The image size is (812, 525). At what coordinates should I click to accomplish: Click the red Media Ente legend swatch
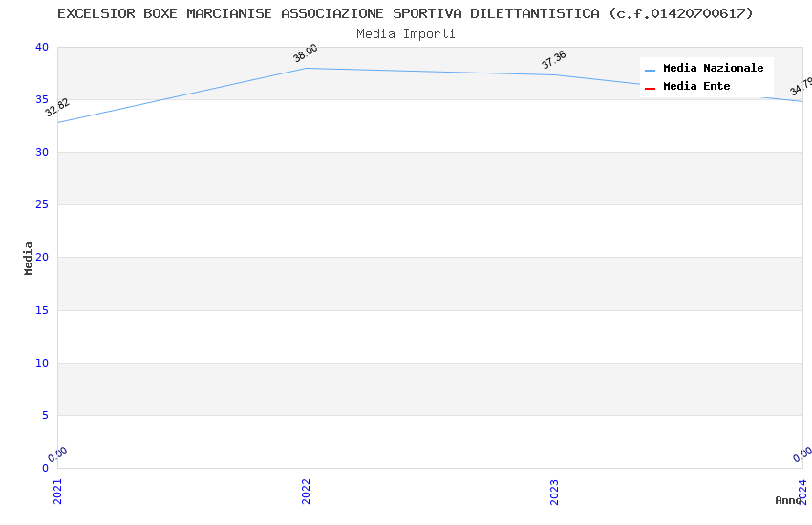650,89
